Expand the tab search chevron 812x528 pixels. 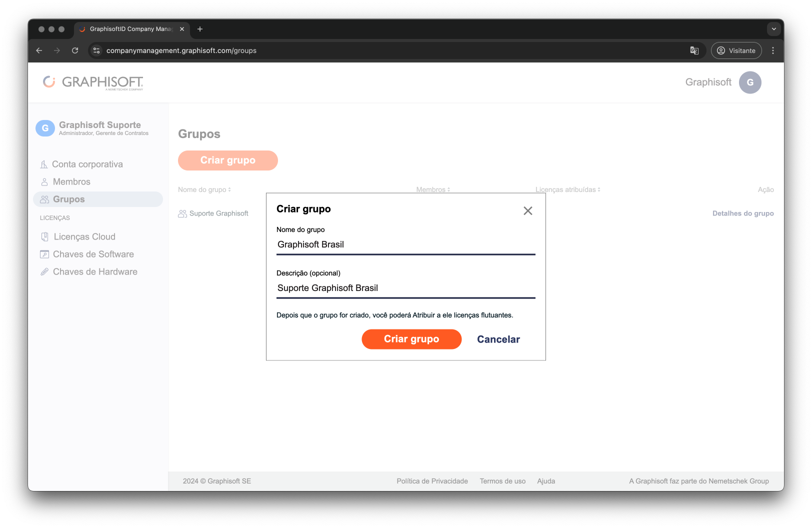(x=774, y=29)
